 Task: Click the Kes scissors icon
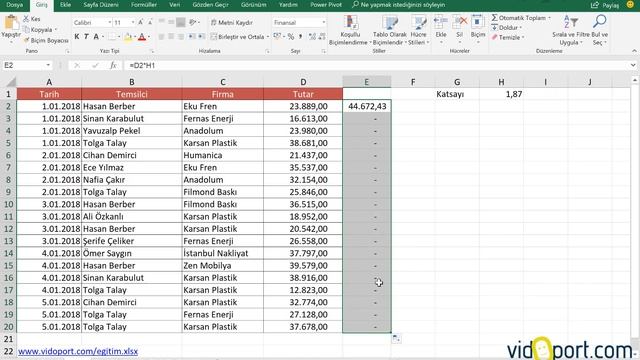[26, 19]
